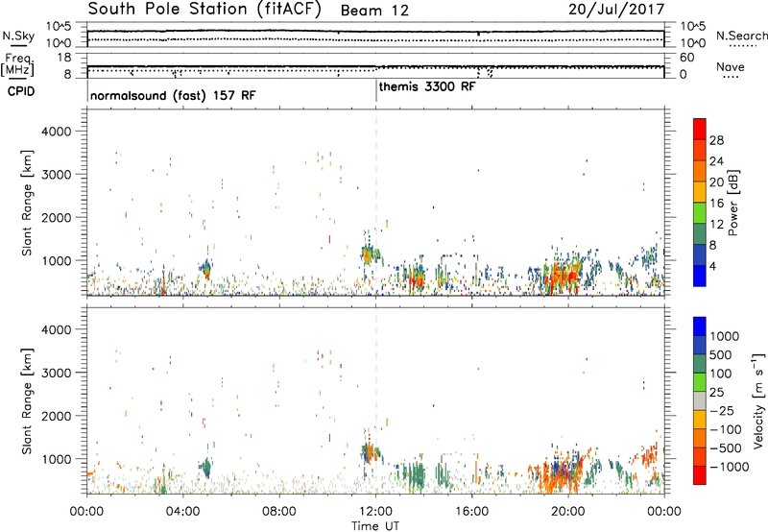Click the '60' Nave axis tick

click(686, 58)
